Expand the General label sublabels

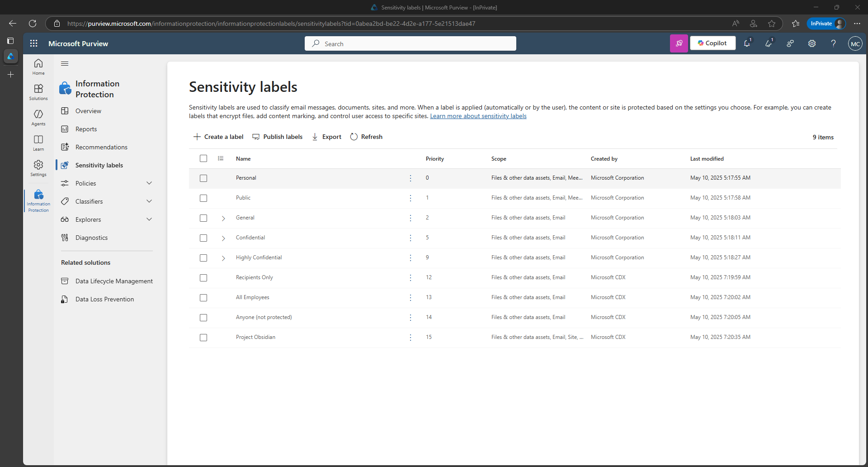click(223, 219)
